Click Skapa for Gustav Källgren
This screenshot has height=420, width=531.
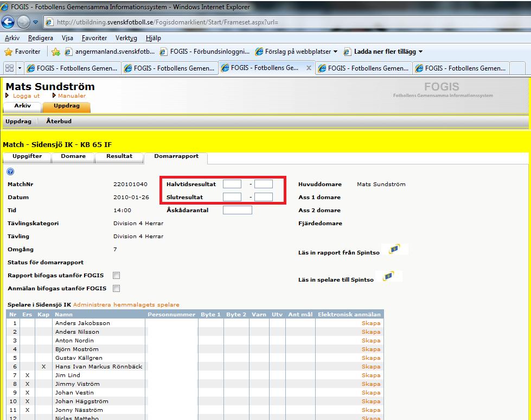pyautogui.click(x=371, y=358)
